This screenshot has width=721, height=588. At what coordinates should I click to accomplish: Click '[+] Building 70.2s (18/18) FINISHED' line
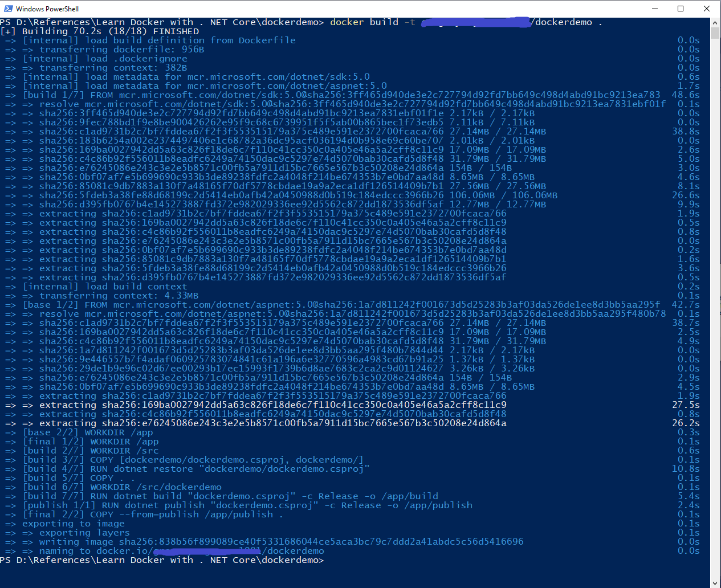point(100,31)
